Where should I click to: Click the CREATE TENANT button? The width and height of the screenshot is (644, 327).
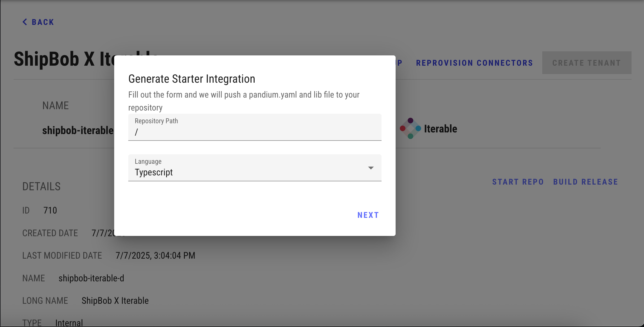586,63
